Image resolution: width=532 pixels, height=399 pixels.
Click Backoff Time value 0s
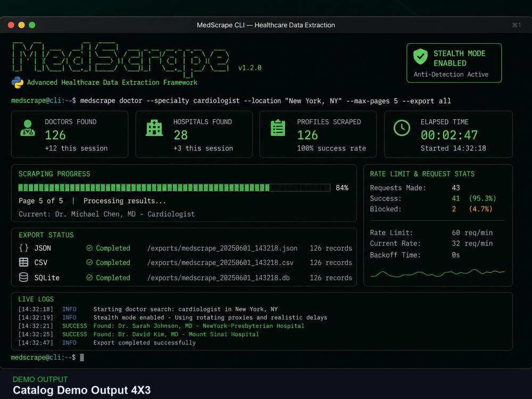coord(456,255)
